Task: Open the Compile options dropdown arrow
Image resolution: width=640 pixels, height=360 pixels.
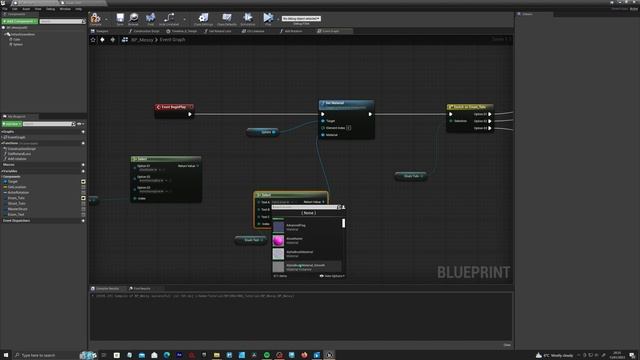Action: 106,19
